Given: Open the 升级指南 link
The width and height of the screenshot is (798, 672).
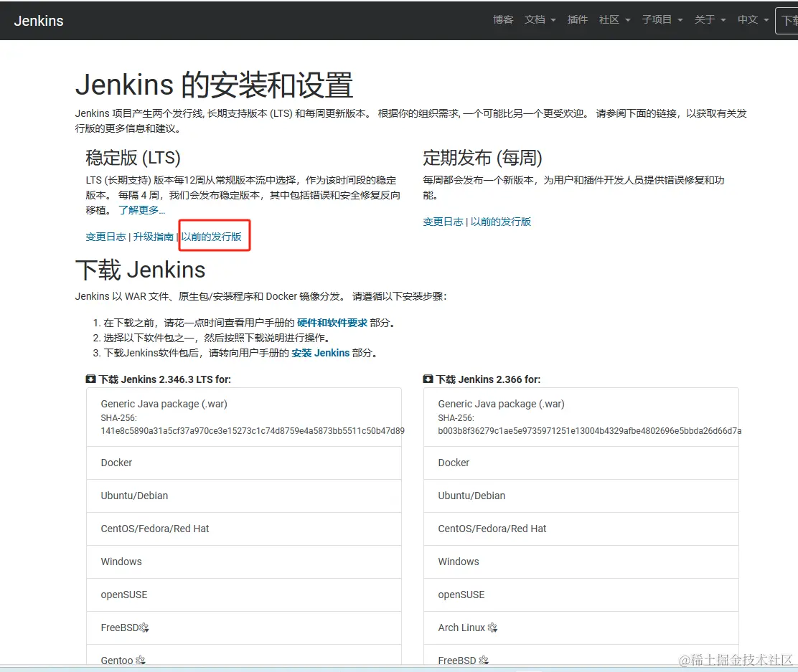Looking at the screenshot, I should pos(153,237).
